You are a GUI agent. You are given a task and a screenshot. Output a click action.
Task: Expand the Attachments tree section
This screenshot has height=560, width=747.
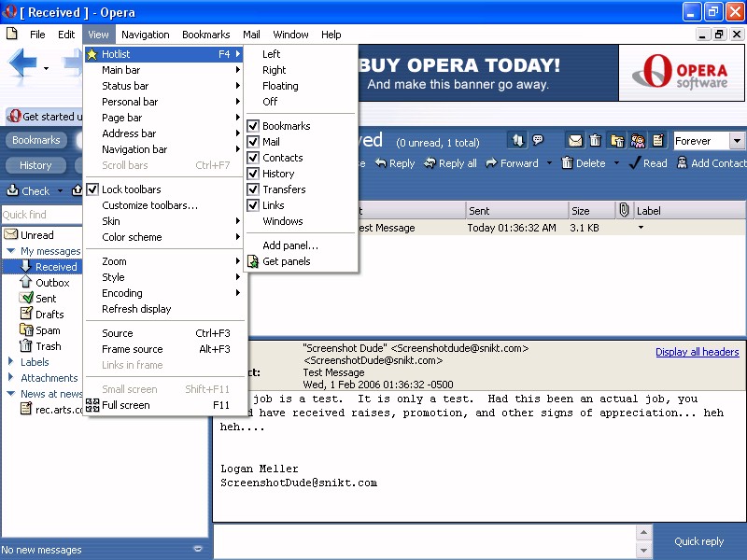click(x=10, y=378)
